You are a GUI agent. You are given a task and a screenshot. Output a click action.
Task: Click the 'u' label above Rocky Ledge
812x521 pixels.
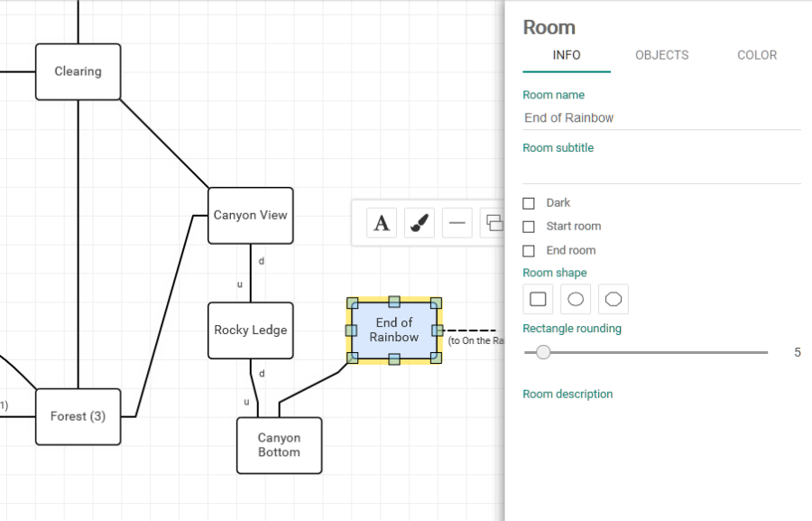pyautogui.click(x=240, y=284)
